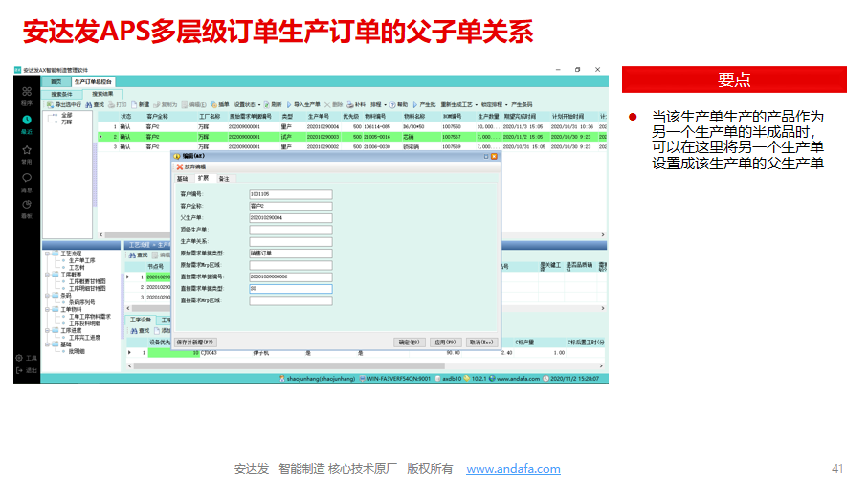Click the 直接需求单据类型 field

coord(291,289)
